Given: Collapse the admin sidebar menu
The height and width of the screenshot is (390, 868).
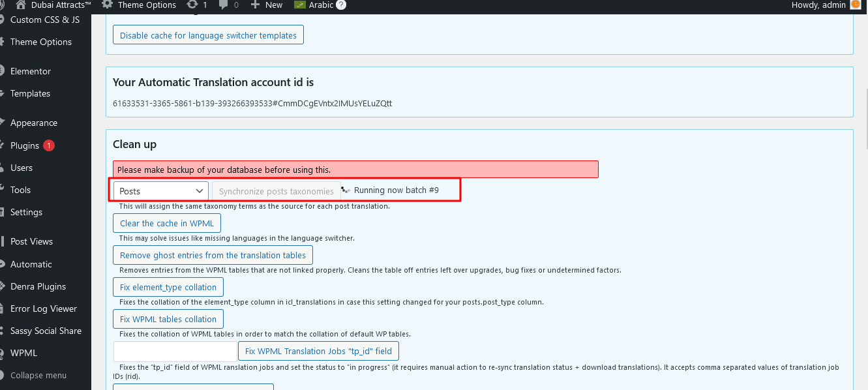Looking at the screenshot, I should 38,375.
